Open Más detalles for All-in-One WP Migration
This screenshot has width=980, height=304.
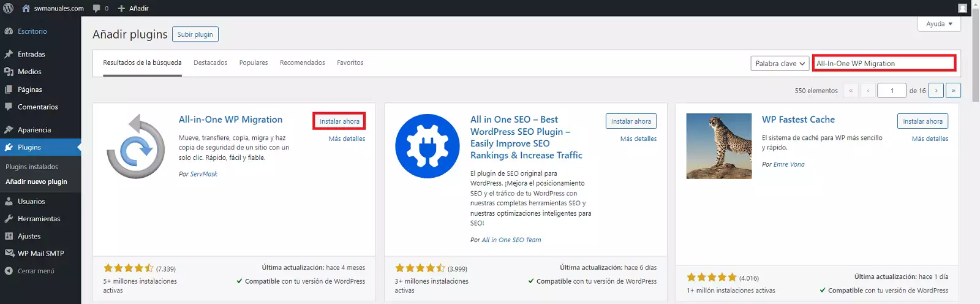(347, 139)
